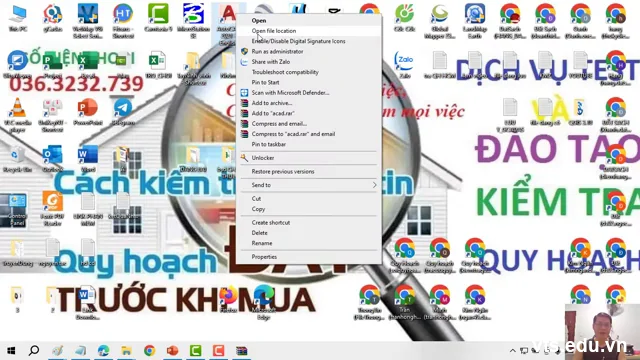The height and width of the screenshot is (360, 640).
Task: Open red Camtasia recorder taskbar icon
Action: pyautogui.click(x=218, y=351)
